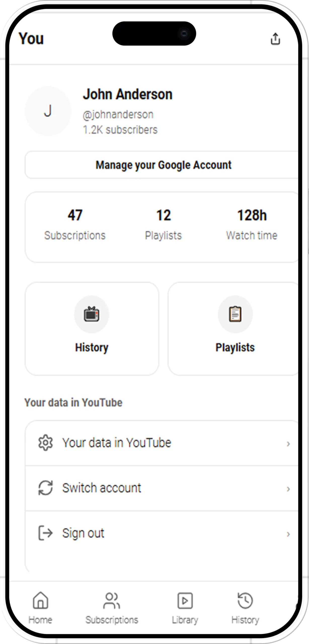Screen dimensions: 309x644
Task: Tap the share icon in header
Action: [x=275, y=39]
